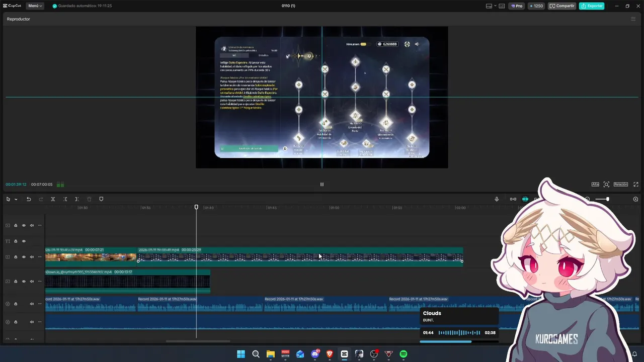The width and height of the screenshot is (644, 362).
Task: Open CapCut taskbar icon
Action: click(344, 354)
